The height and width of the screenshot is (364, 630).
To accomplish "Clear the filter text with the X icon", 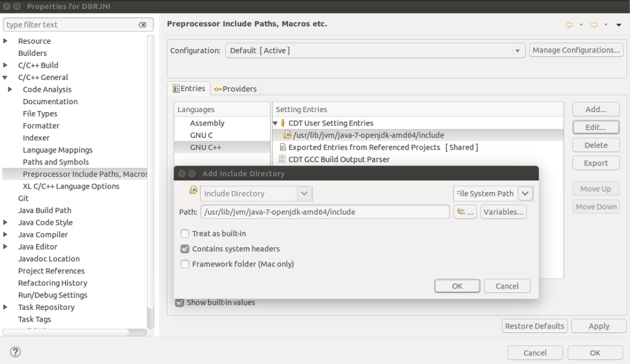I will click(143, 25).
